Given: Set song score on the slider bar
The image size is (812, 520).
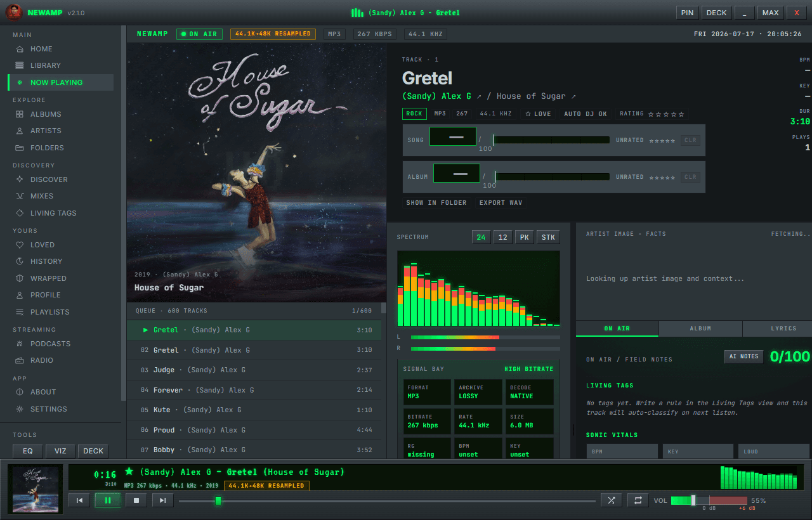Looking at the screenshot, I should (551, 140).
